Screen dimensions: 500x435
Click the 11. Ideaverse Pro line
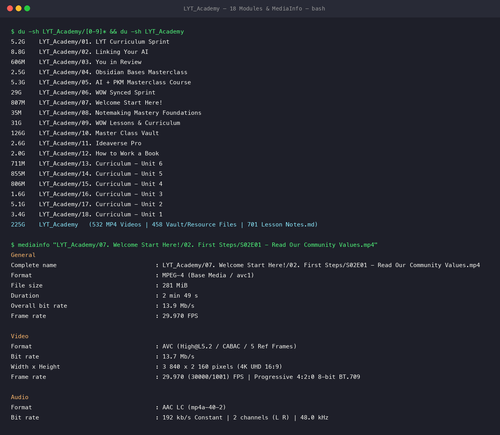76,143
